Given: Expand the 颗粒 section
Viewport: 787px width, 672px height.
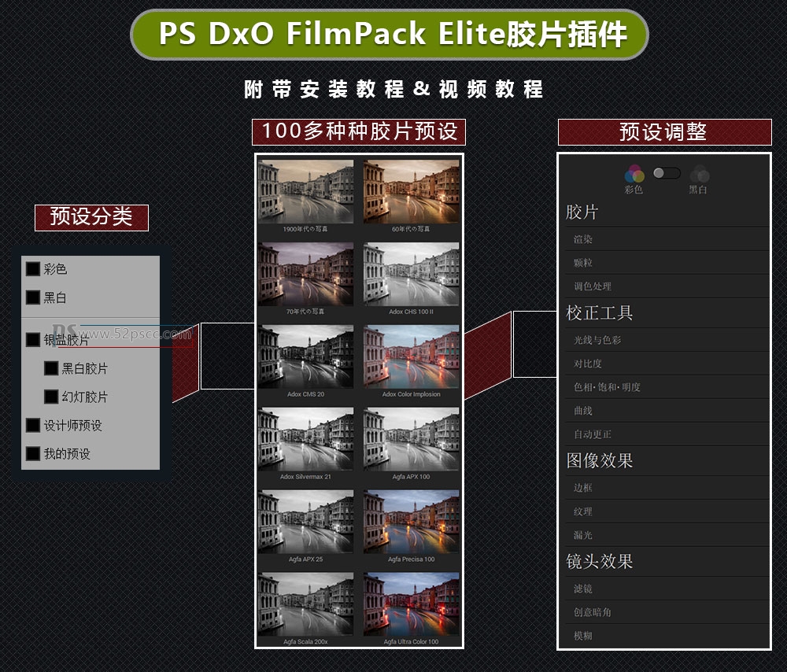Looking at the screenshot, I should 667,263.
